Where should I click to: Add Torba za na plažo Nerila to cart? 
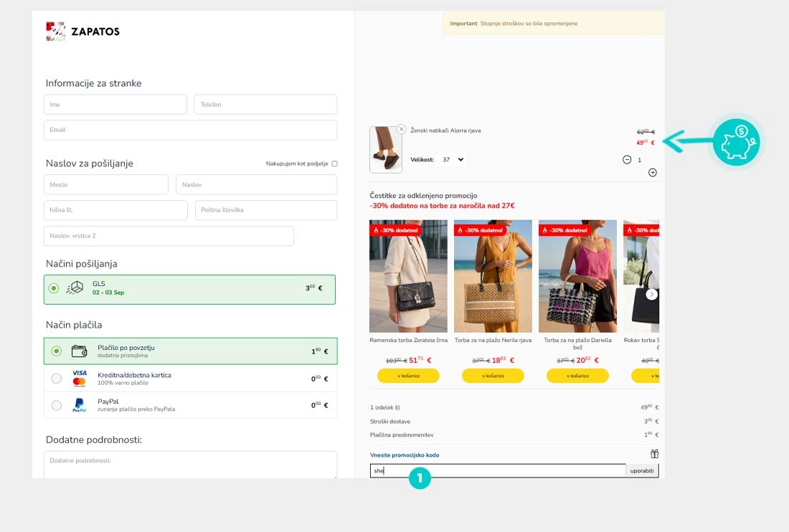click(493, 376)
